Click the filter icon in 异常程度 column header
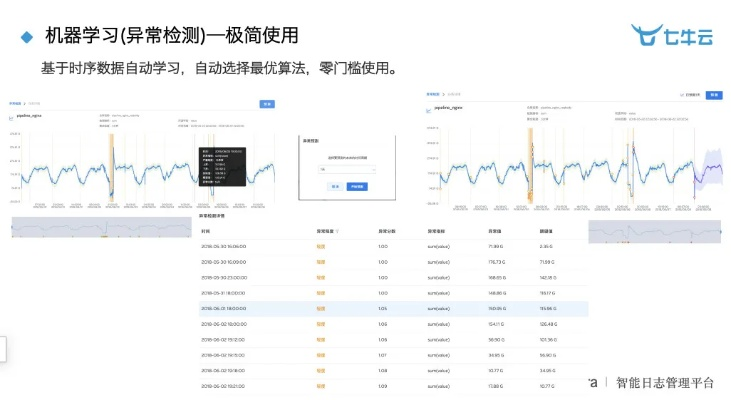 click(339, 230)
